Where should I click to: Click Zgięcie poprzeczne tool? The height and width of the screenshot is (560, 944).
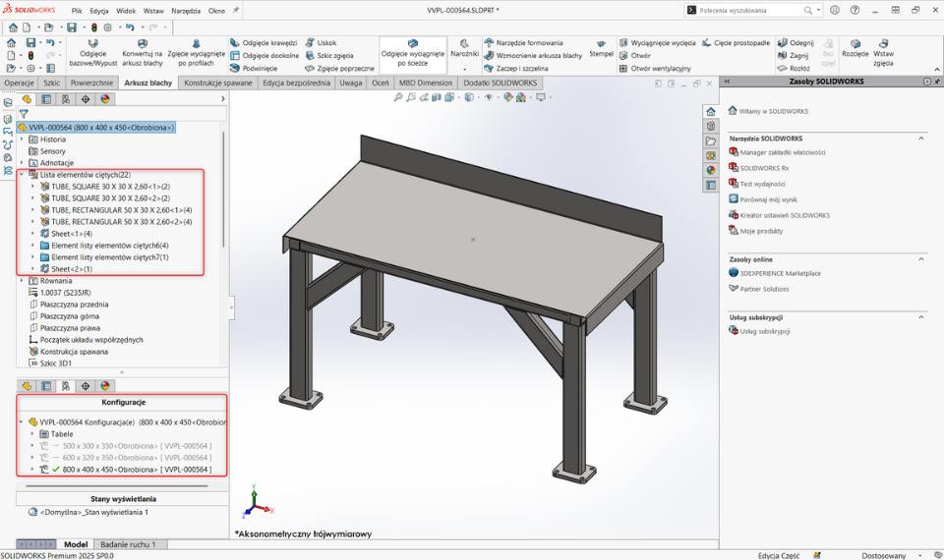point(339,68)
